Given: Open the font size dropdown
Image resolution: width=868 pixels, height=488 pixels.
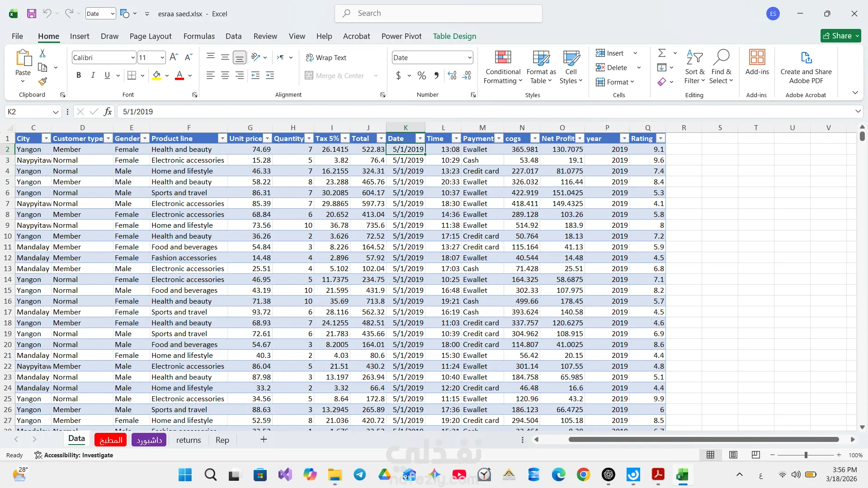Looking at the screenshot, I should coord(162,57).
